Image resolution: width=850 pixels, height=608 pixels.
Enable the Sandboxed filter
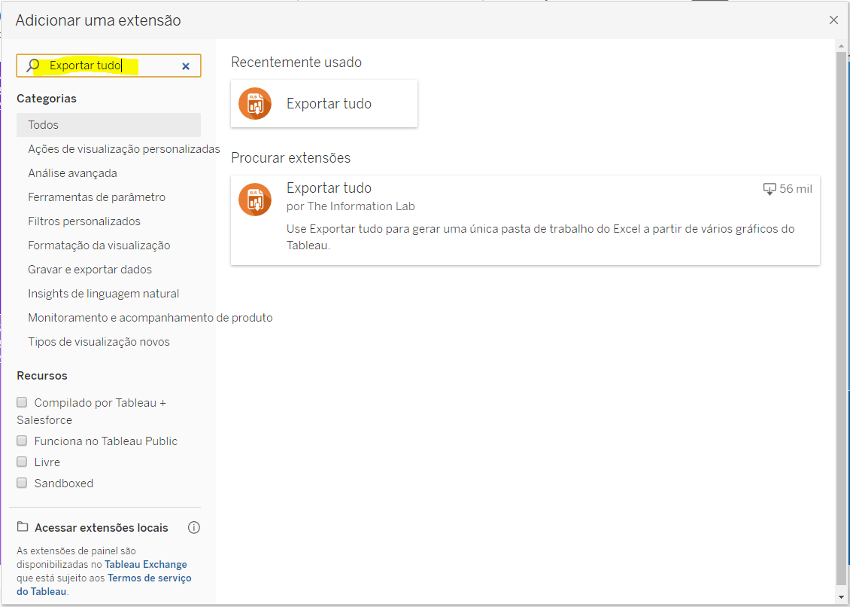[x=22, y=483]
